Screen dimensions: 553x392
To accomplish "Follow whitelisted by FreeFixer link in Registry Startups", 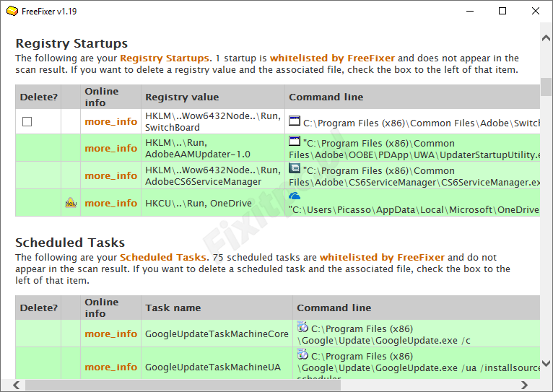I will tap(332, 58).
